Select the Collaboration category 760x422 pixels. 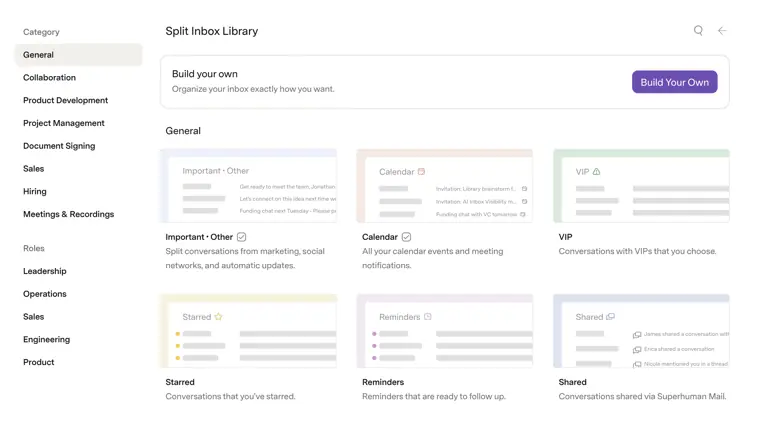(49, 78)
